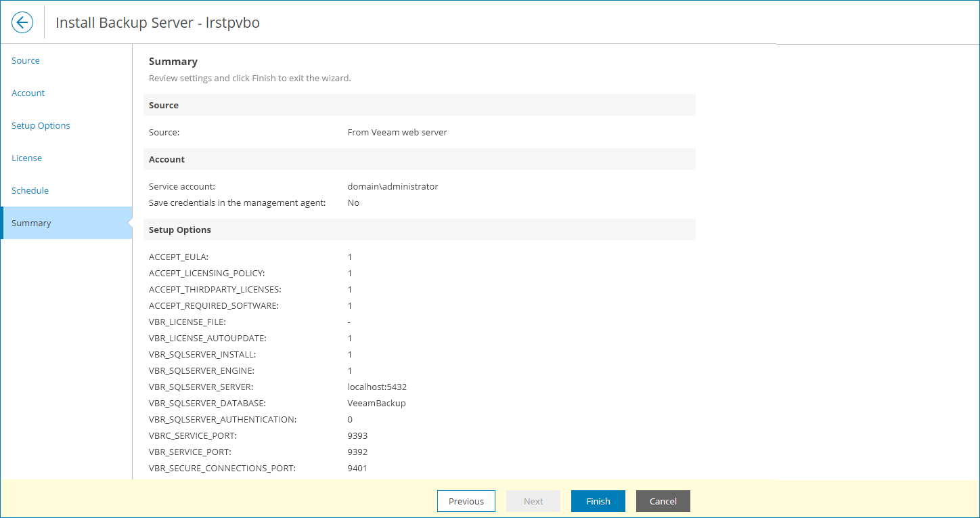The width and height of the screenshot is (980, 518).
Task: Select the highlighted Summary step
Action: pyautogui.click(x=31, y=223)
